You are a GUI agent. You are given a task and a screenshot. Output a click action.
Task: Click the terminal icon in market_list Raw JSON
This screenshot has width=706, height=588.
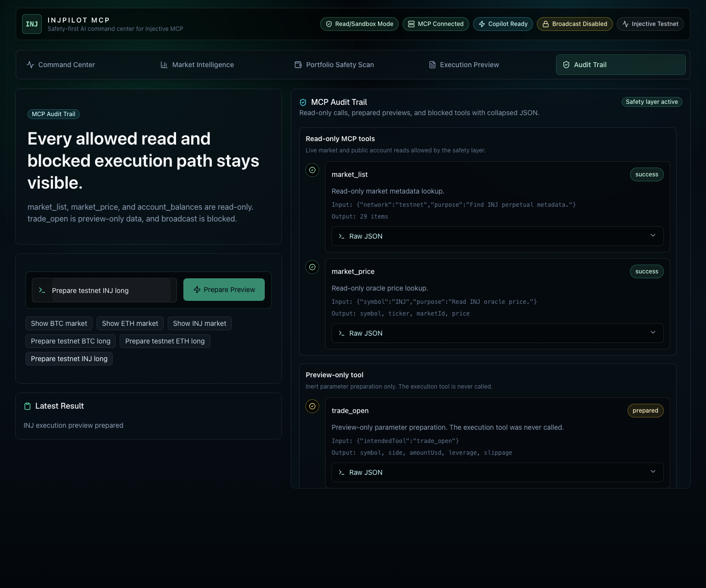pyautogui.click(x=342, y=236)
